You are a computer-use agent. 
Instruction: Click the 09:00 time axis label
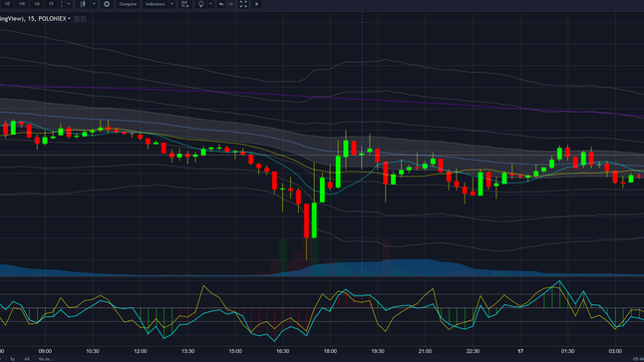45,351
